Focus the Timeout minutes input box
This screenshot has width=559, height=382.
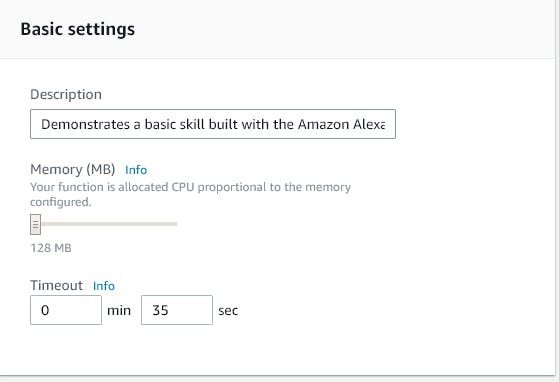pyautogui.click(x=66, y=310)
